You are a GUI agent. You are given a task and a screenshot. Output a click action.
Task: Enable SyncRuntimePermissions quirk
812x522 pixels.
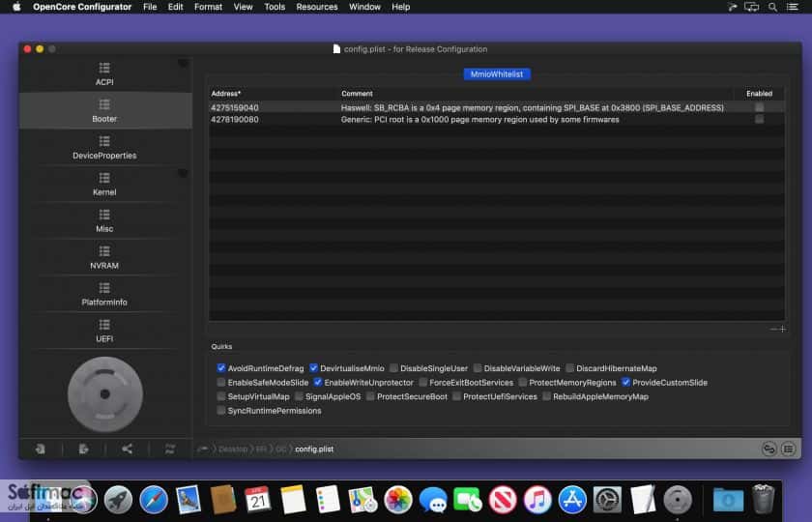(221, 410)
